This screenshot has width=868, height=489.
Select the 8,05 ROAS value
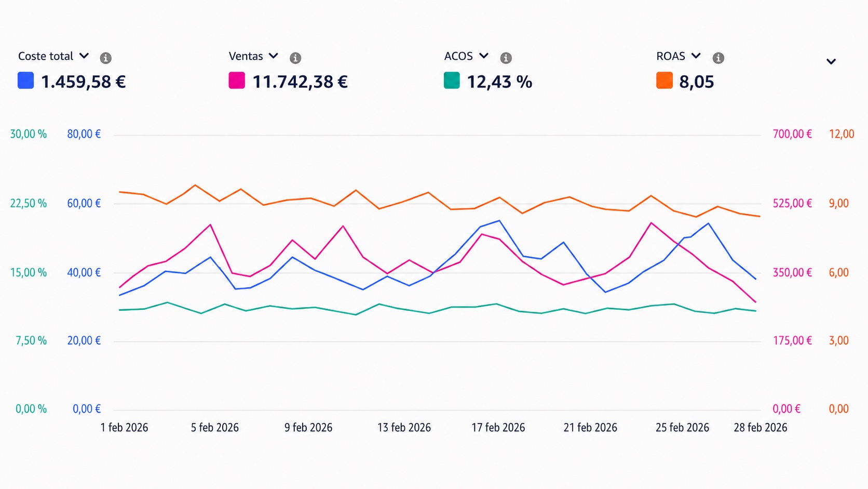pyautogui.click(x=697, y=82)
